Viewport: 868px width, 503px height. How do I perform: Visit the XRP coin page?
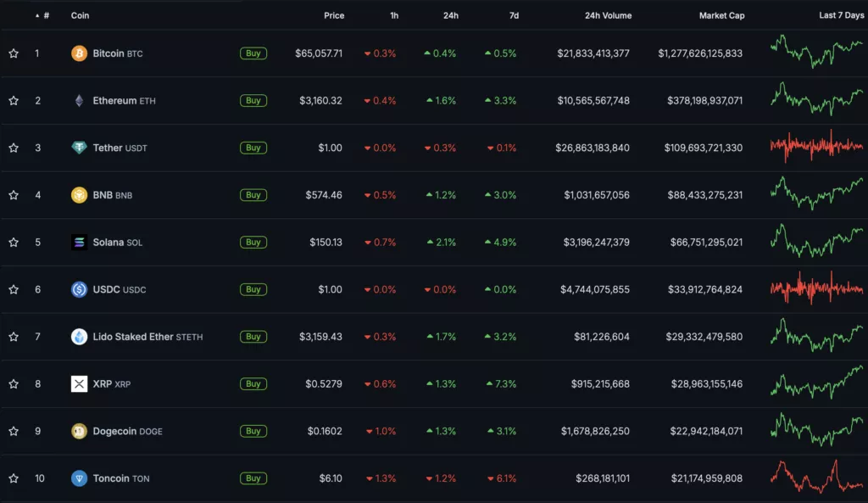111,383
